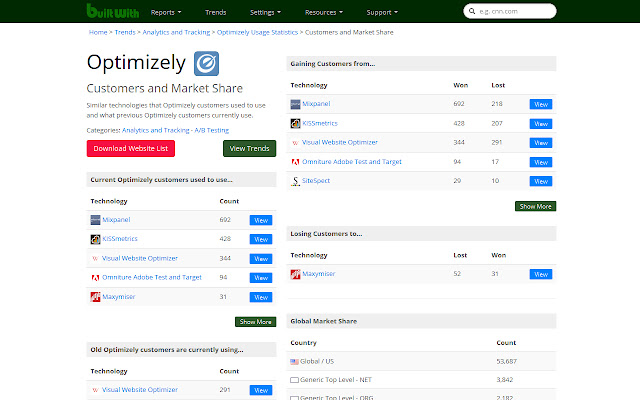Open KISSmetrics link in Gaining Customers table

(x=320, y=123)
